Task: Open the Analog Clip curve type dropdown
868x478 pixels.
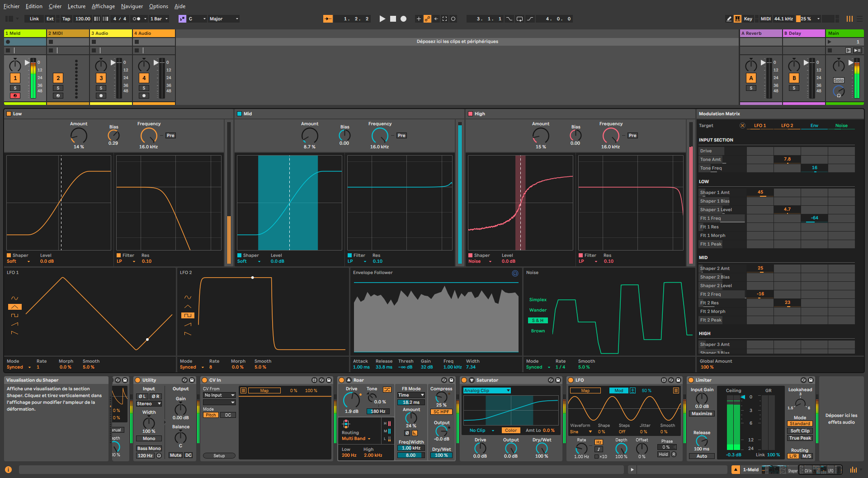Action: [487, 391]
